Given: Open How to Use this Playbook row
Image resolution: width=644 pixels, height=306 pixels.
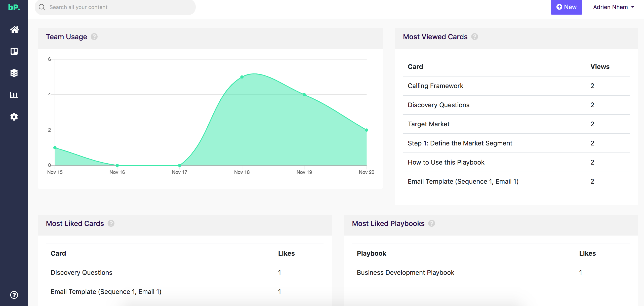Looking at the screenshot, I should pyautogui.click(x=446, y=162).
